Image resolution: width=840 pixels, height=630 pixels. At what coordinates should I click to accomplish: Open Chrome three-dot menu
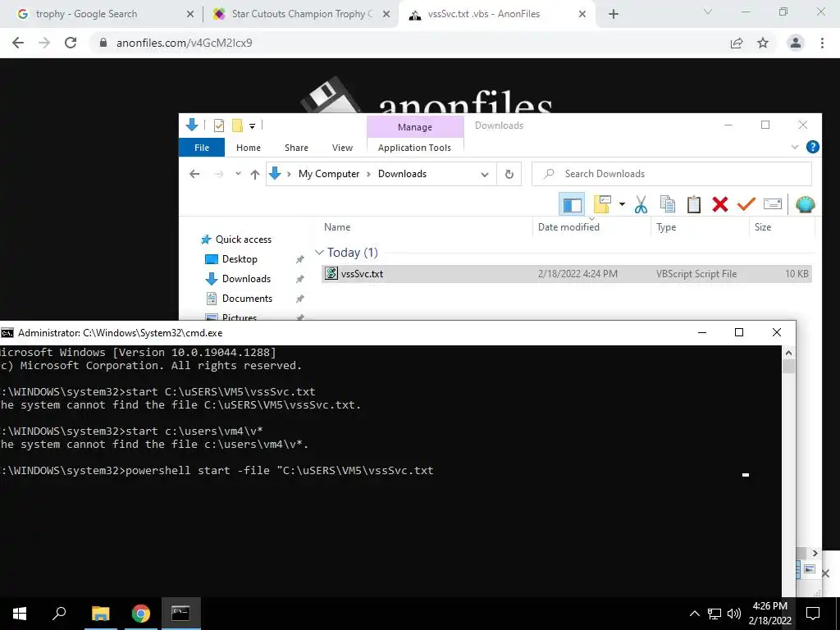tap(822, 43)
